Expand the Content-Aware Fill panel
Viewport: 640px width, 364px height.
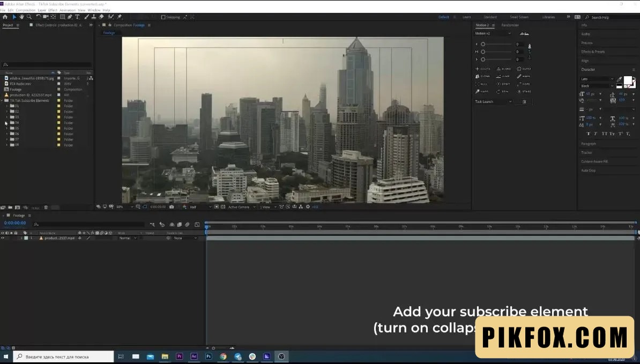tap(594, 161)
